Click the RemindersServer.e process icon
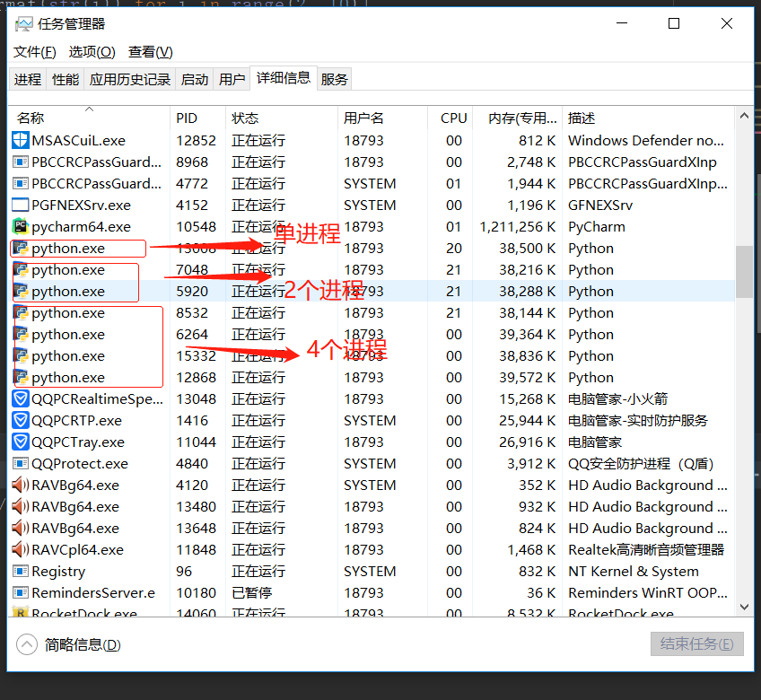Viewport: 761px width, 700px height. [x=21, y=592]
